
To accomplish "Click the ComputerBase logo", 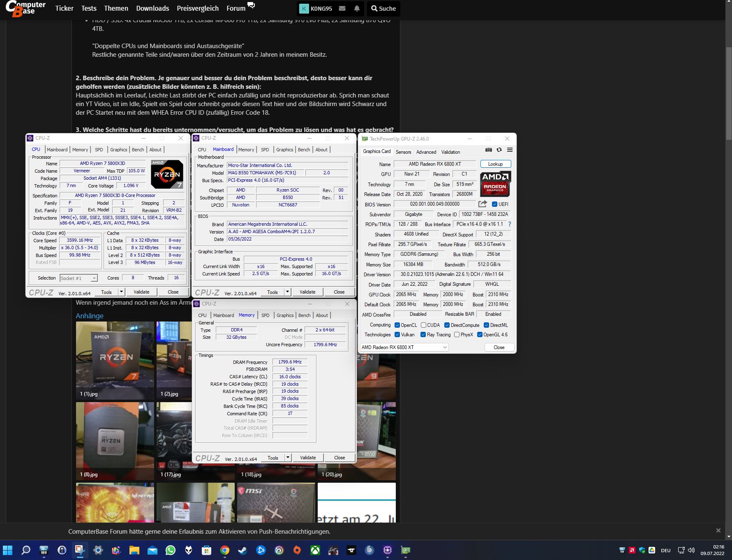I will [25, 9].
